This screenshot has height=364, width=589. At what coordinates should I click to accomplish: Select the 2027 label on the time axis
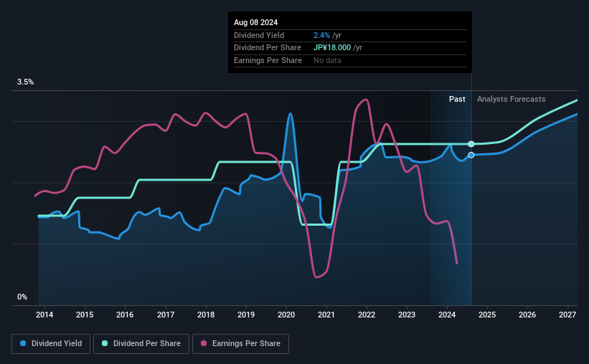567,315
